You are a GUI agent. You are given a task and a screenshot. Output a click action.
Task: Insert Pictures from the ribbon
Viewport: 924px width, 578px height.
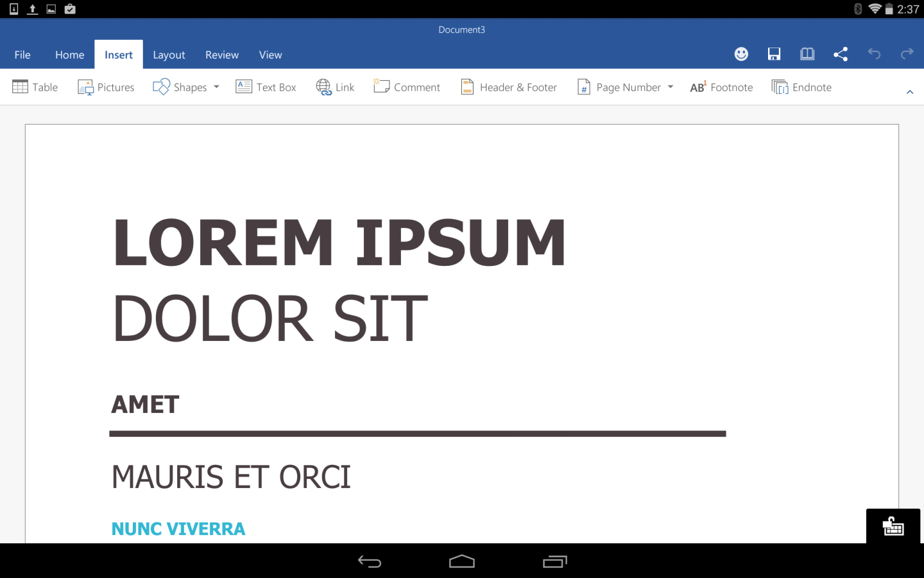tap(105, 87)
